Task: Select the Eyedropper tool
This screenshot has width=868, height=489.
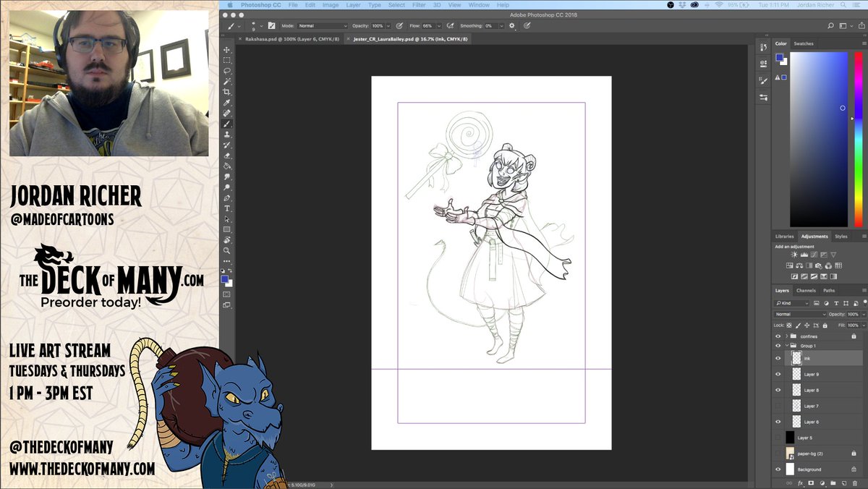Action: [x=227, y=103]
